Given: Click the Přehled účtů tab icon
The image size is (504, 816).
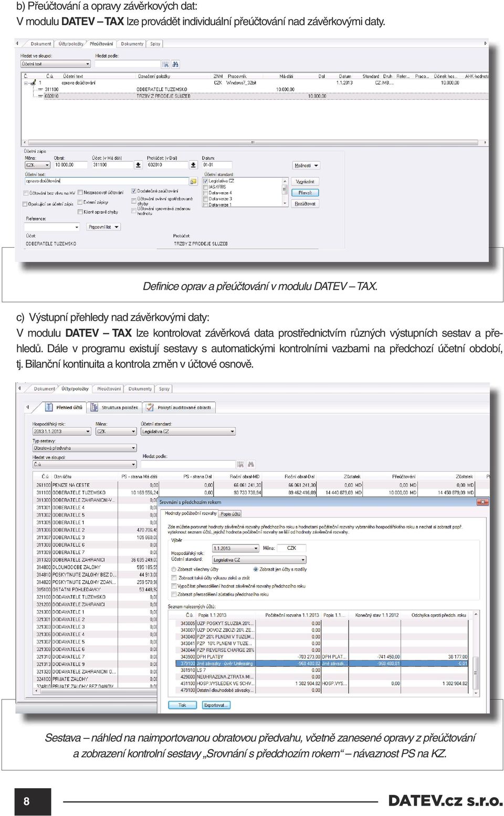Looking at the screenshot, I should pos(49,407).
